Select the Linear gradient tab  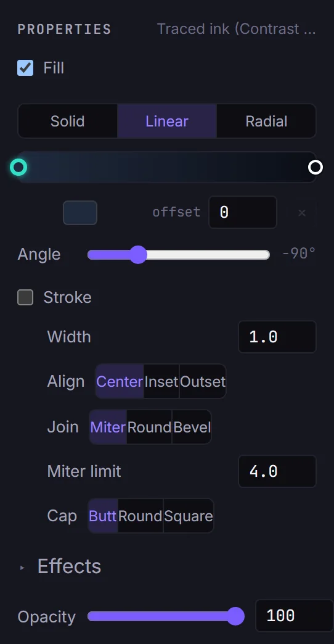pos(167,121)
